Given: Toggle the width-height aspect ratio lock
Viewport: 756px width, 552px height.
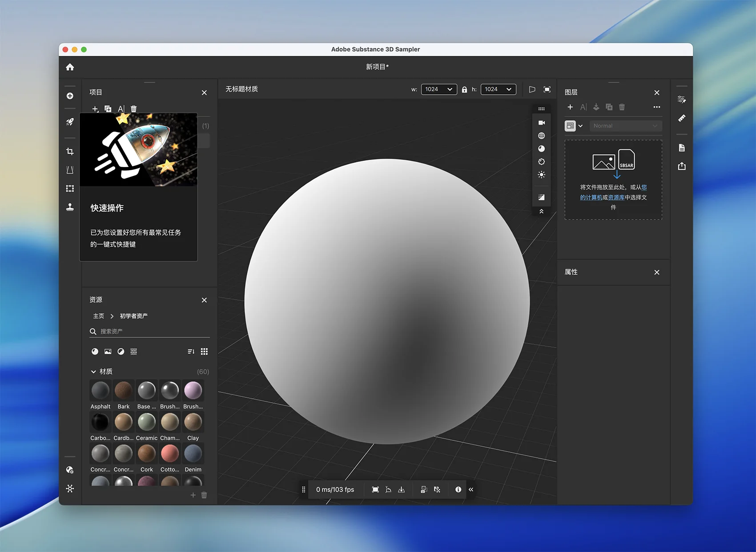Looking at the screenshot, I should [x=464, y=89].
